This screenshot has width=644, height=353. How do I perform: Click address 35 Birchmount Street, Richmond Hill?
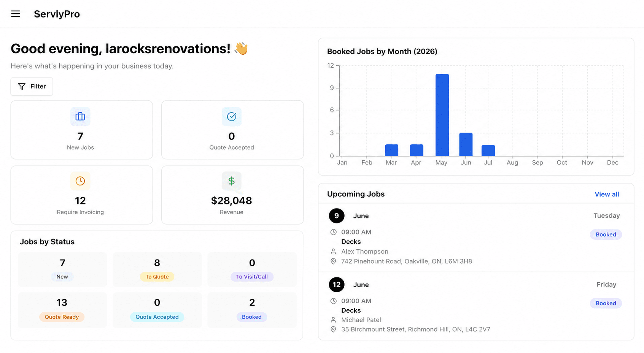pyautogui.click(x=416, y=329)
